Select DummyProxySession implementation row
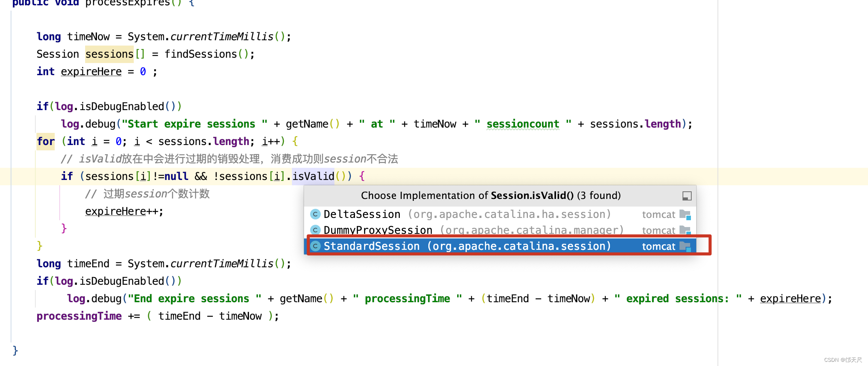This screenshot has width=868, height=366. click(x=500, y=230)
